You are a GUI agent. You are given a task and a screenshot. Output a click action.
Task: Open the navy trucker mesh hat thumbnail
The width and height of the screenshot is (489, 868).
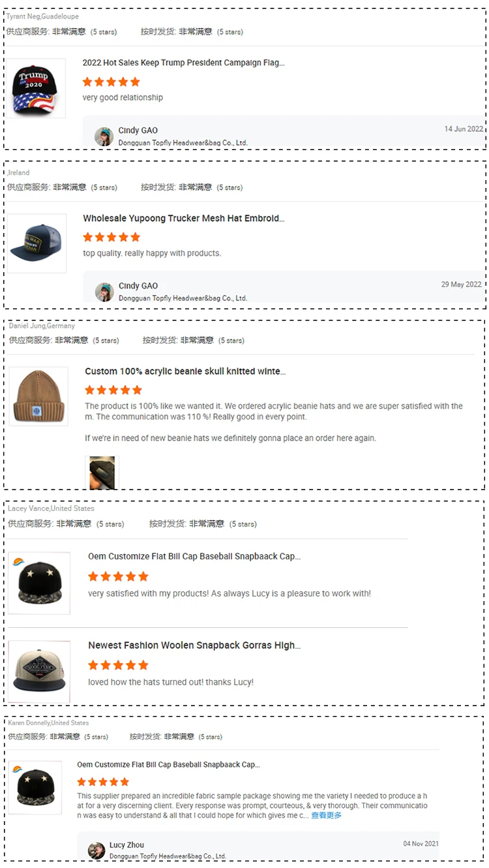(x=37, y=243)
